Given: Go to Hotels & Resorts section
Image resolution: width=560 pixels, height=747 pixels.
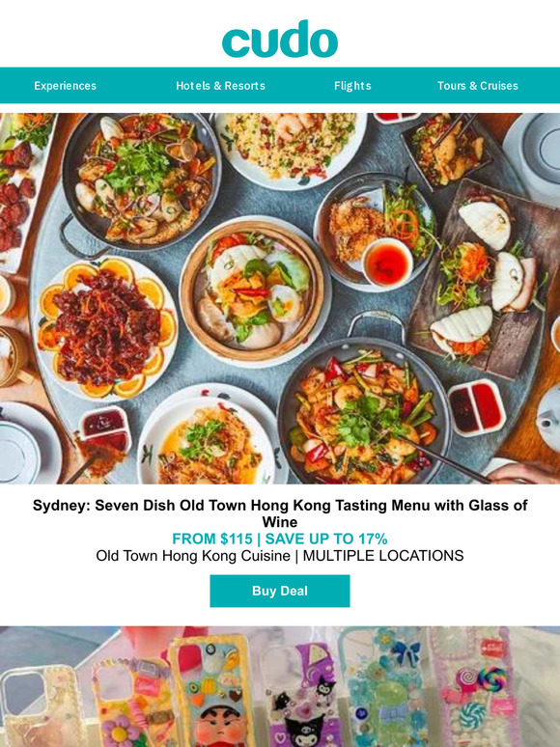Looking at the screenshot, I should pos(221,86).
